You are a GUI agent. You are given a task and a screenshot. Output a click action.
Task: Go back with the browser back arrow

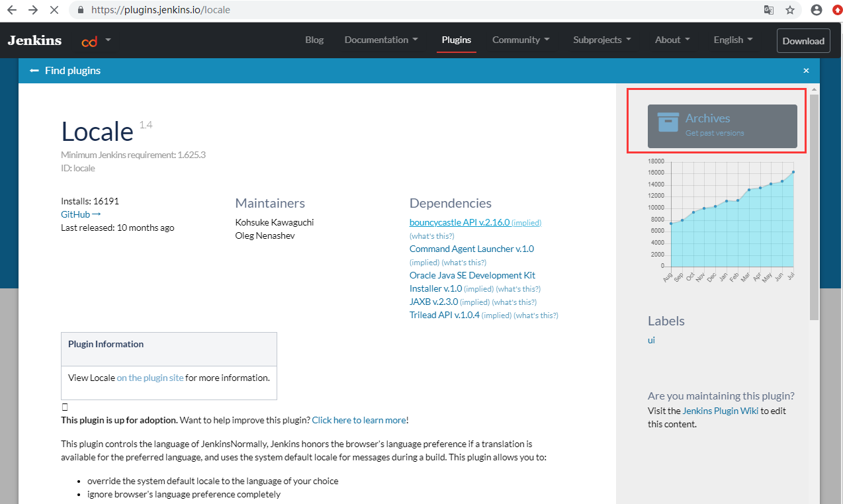pyautogui.click(x=11, y=10)
